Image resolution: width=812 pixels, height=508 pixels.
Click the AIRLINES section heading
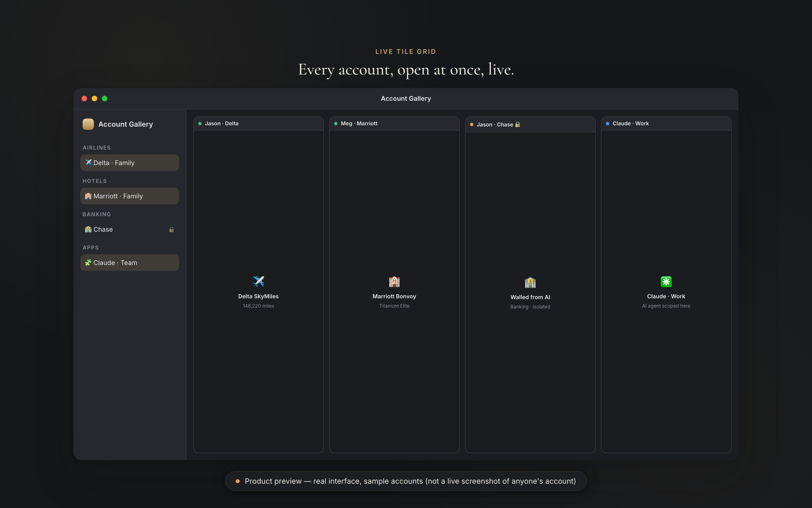point(97,148)
